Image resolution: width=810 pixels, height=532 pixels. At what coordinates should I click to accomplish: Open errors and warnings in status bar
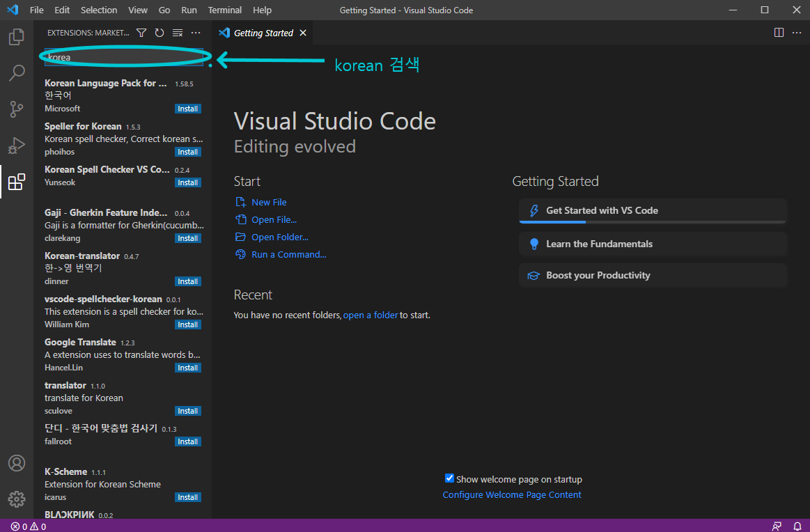tap(29, 526)
